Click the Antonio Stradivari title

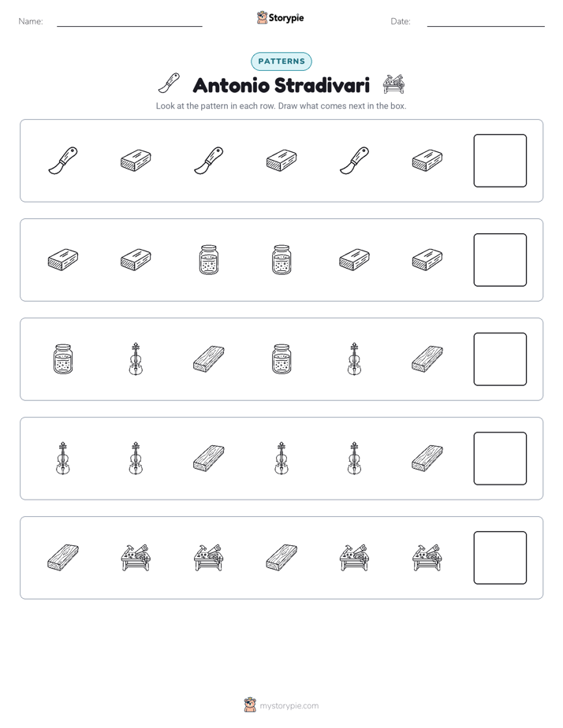click(281, 85)
